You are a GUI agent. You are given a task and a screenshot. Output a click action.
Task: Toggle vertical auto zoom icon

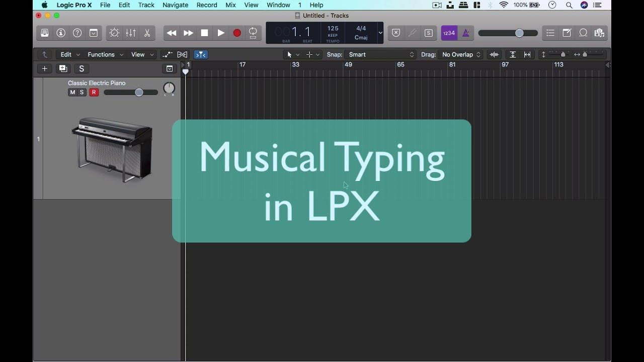pyautogui.click(x=513, y=54)
